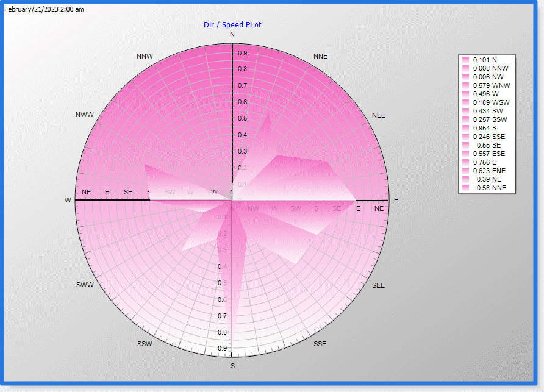Click the S compass label at bottom
This screenshot has height=392, width=544.
(233, 366)
